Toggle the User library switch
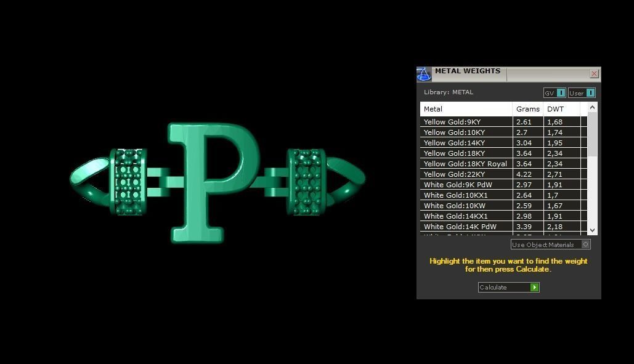Viewport: 634px width, 364px height. [582, 93]
